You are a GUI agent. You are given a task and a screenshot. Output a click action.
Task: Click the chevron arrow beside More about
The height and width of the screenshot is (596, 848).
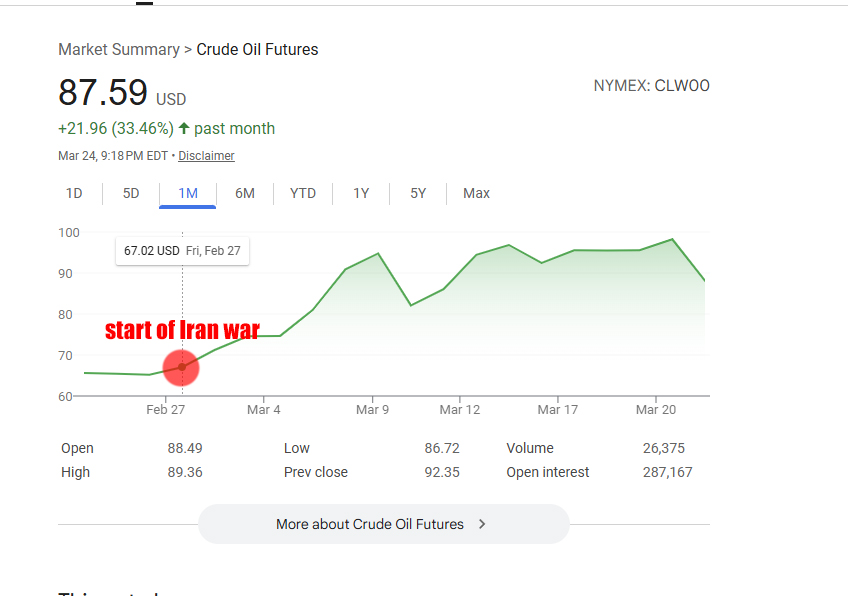(x=482, y=524)
